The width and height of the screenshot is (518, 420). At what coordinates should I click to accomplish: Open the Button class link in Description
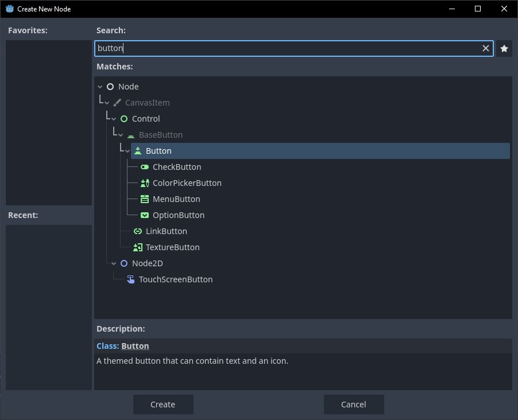pos(135,346)
